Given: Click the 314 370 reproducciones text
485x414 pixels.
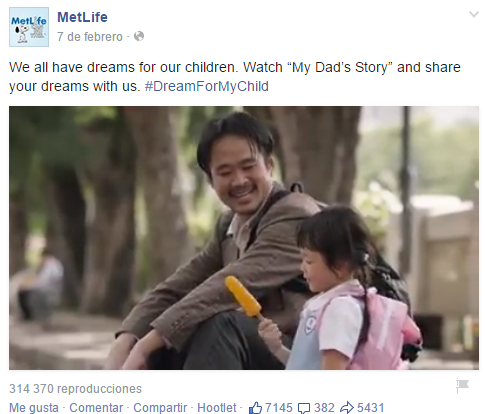Looking at the screenshot, I should (x=75, y=389).
